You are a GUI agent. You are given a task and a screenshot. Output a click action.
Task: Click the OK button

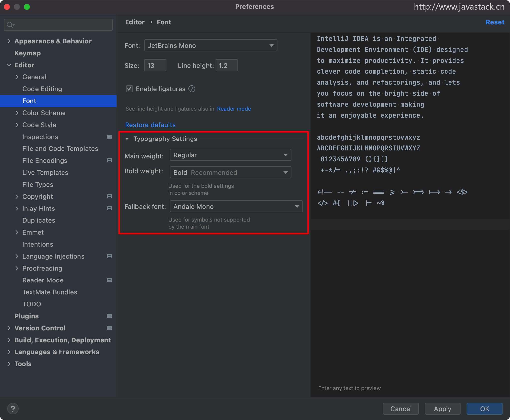point(484,409)
